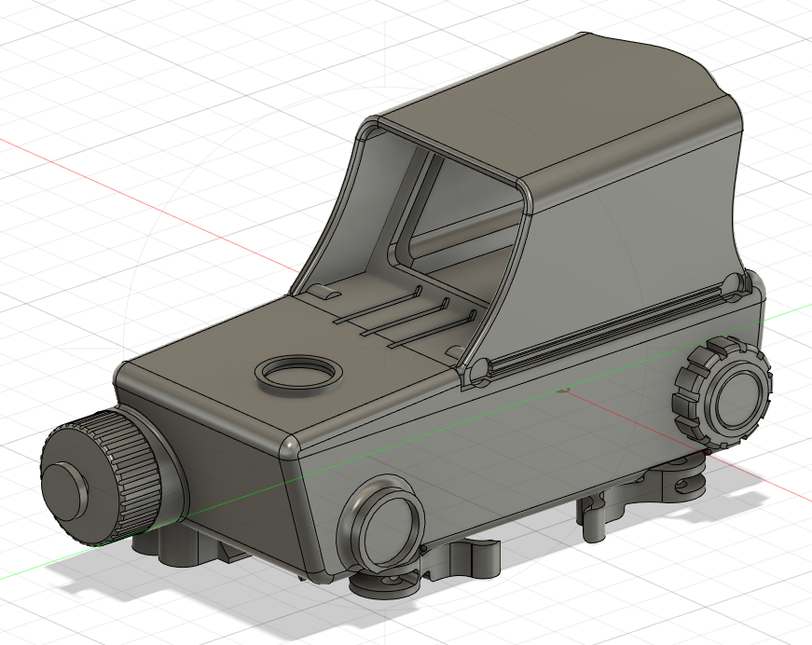
Task: Select the toothed adjustment dial on the side
Action: pyautogui.click(x=722, y=391)
